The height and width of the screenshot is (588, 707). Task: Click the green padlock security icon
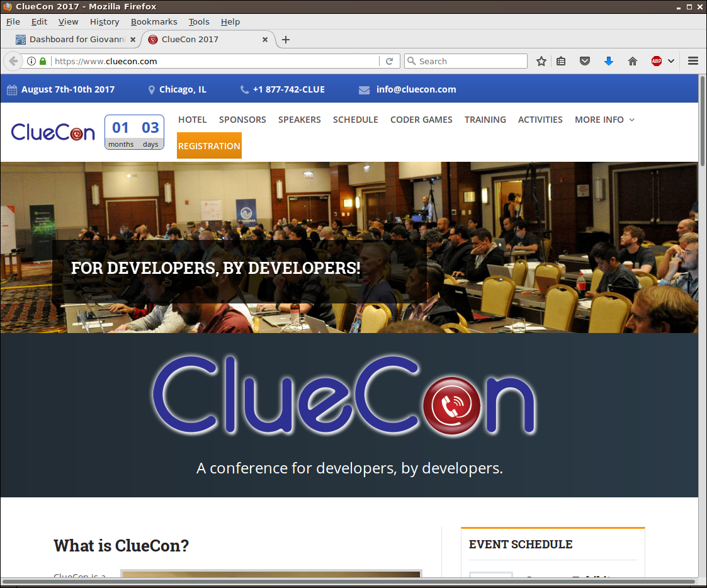coord(43,61)
